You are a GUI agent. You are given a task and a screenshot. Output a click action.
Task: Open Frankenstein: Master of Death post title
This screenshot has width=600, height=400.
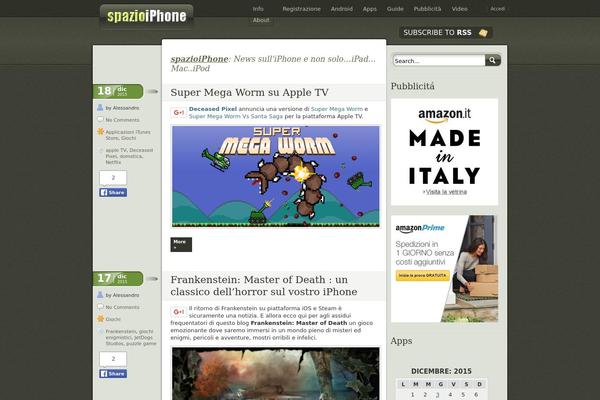coord(264,286)
